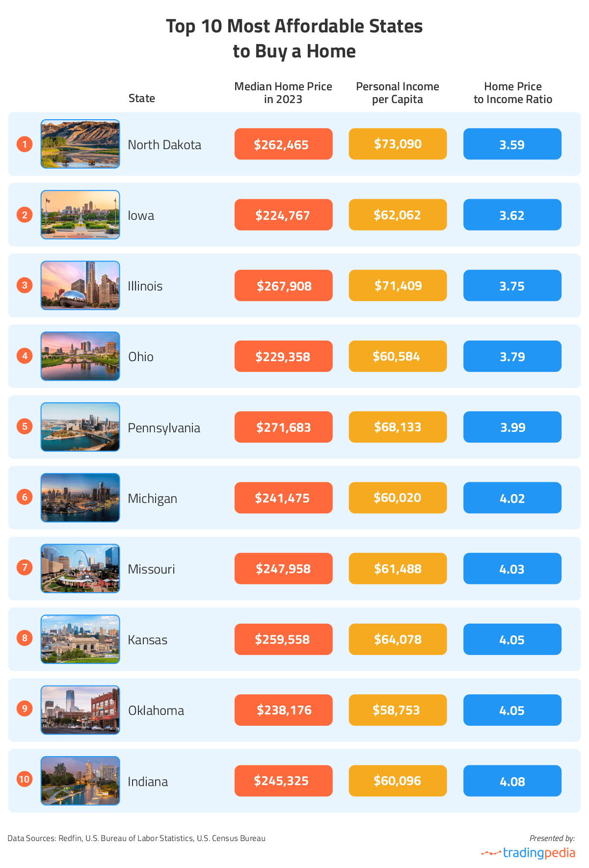Screen dimensions: 589x868
Task: Click Iowa's $224,767 median home price
Action: [x=283, y=215]
